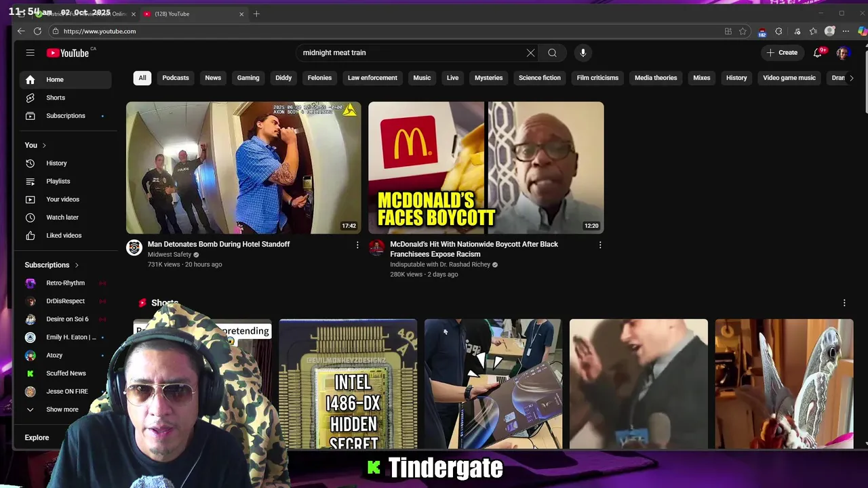This screenshot has width=868, height=488.
Task: Select the Mysteries filter chip
Action: tap(488, 78)
